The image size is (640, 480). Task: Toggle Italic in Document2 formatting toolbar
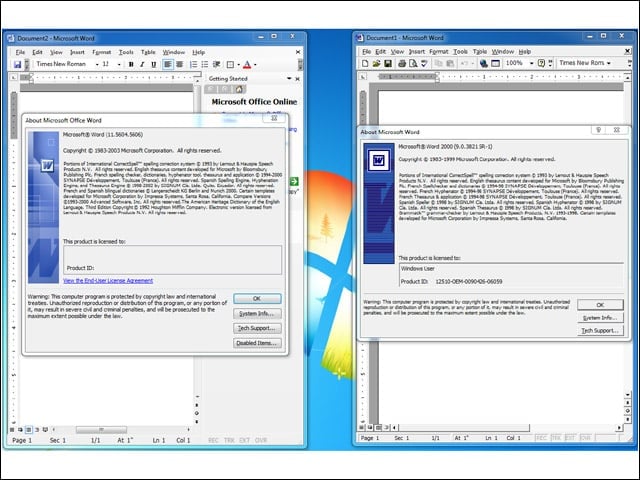(x=142, y=64)
